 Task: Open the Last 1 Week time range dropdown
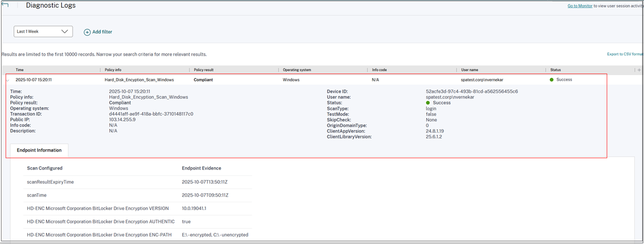[43, 32]
